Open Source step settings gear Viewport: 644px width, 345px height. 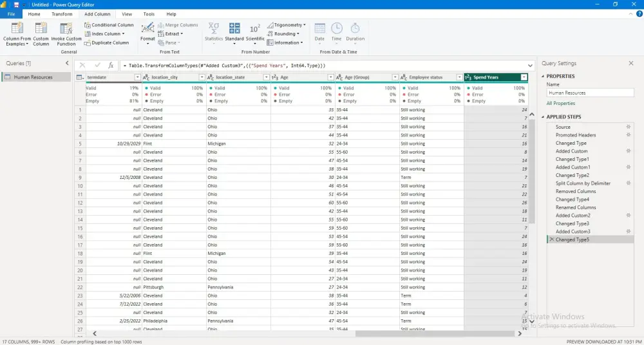pyautogui.click(x=628, y=127)
